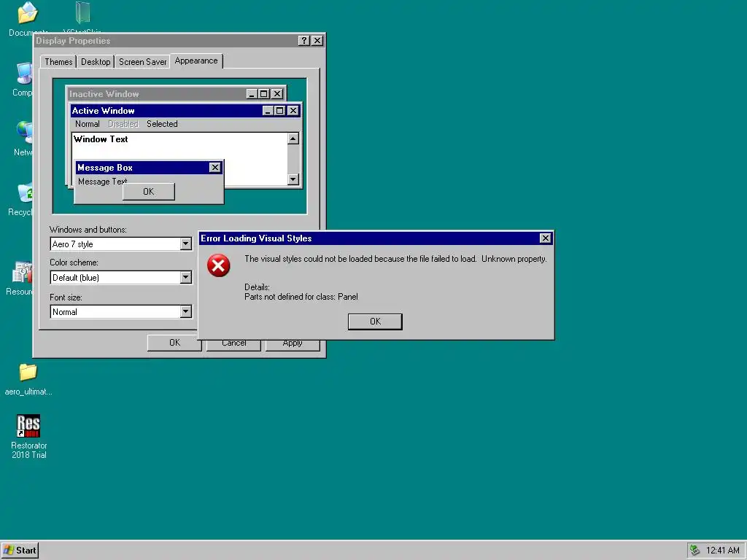
Task: Switch to the Themes tab
Action: (58, 62)
